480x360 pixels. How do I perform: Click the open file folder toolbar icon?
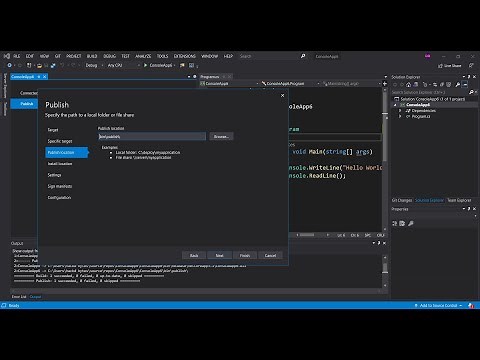pyautogui.click(x=39, y=65)
